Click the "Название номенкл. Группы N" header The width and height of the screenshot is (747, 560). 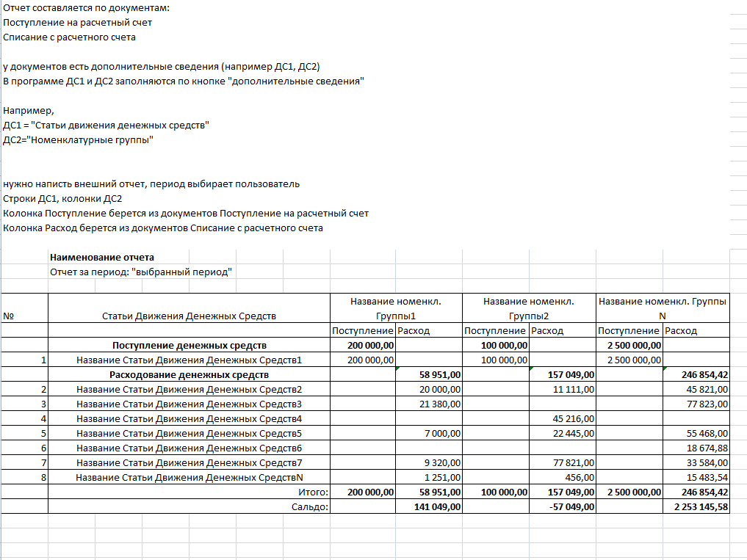click(x=663, y=308)
